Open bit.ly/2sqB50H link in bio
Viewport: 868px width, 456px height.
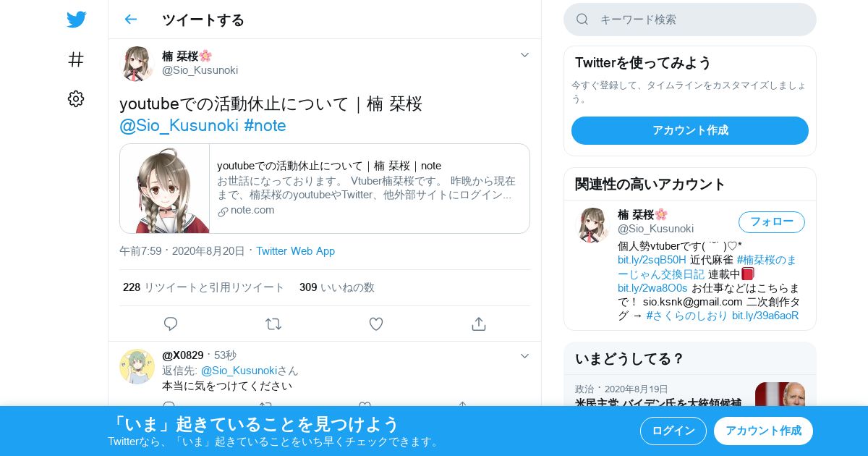click(652, 260)
